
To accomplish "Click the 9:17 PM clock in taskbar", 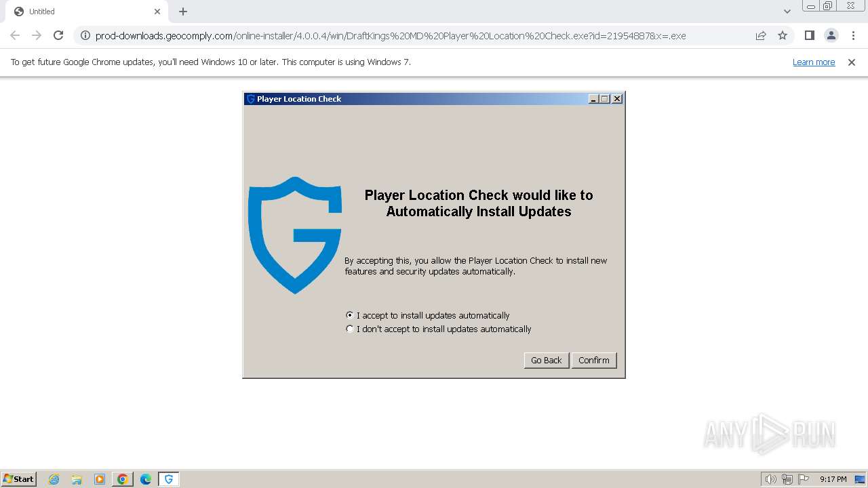I will pos(833,479).
